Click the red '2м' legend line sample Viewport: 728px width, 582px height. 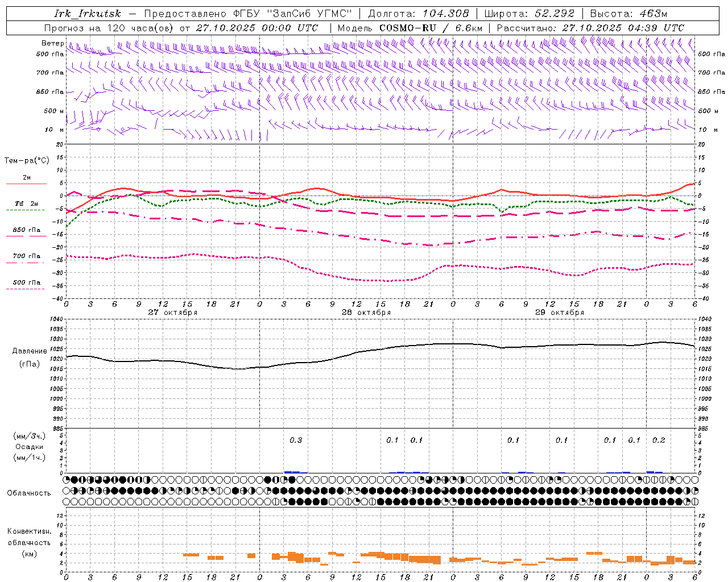[26, 184]
